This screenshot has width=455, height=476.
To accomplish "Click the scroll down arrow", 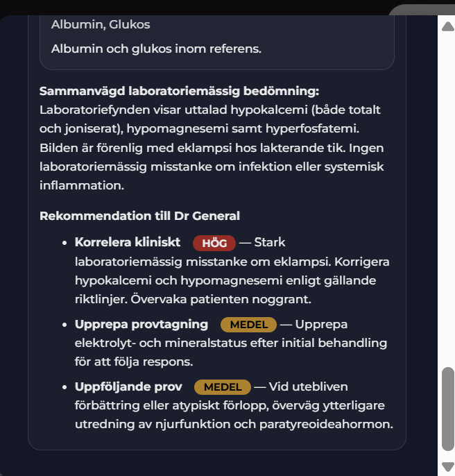I will point(447,466).
